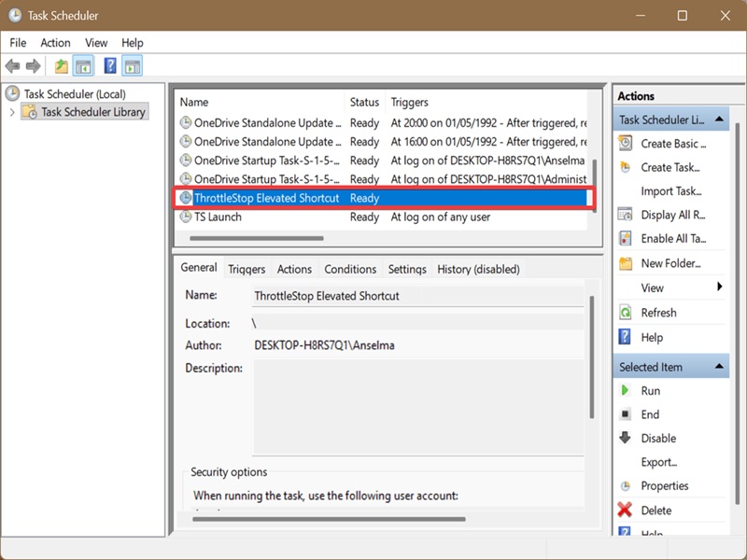Image resolution: width=747 pixels, height=560 pixels.
Task: Select OneDrive Standalone Update task at 20:00
Action: [381, 123]
